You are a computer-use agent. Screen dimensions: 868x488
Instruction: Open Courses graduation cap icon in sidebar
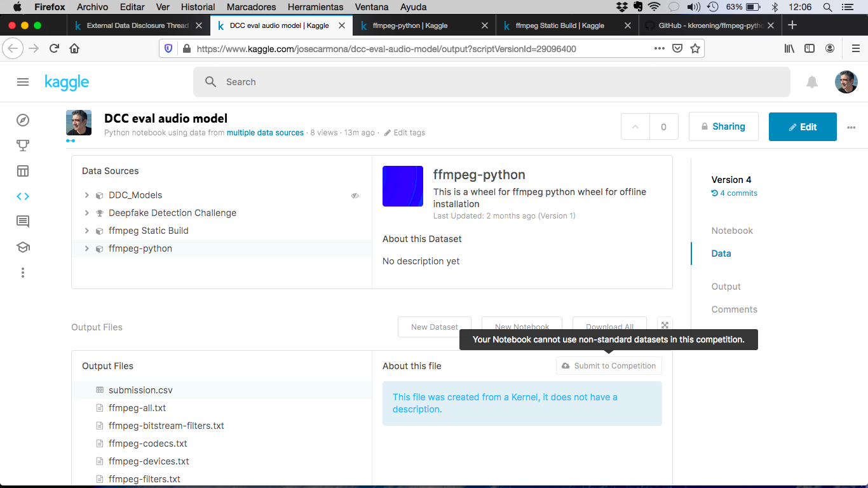(23, 247)
